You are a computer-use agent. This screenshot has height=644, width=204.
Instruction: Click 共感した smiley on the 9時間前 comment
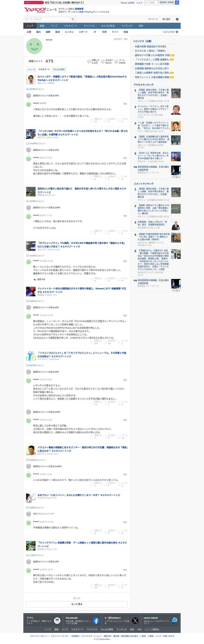pyautogui.click(x=92, y=120)
